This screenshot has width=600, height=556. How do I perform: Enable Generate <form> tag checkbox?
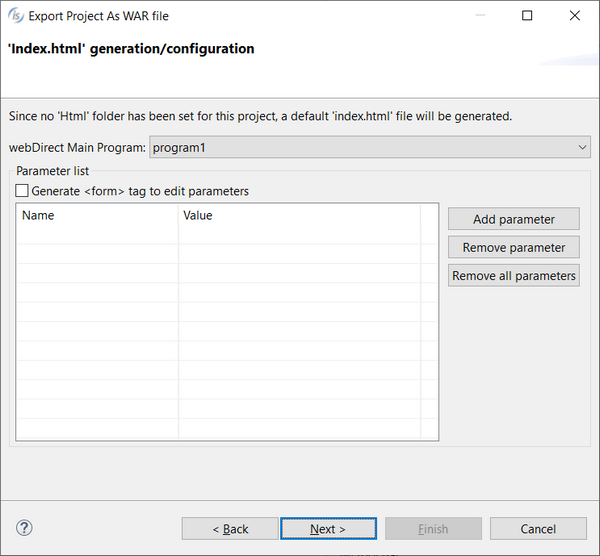tap(22, 191)
